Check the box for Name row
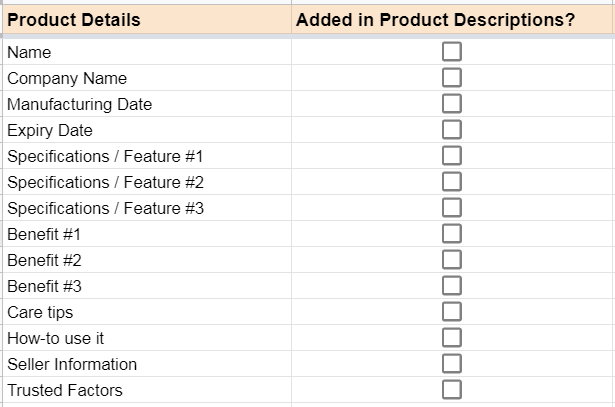The image size is (615, 407). (x=452, y=52)
